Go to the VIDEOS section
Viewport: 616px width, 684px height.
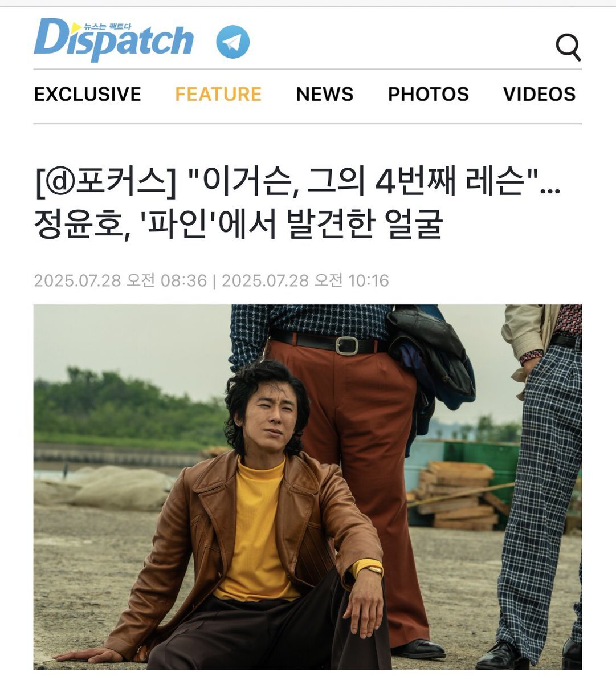(540, 94)
